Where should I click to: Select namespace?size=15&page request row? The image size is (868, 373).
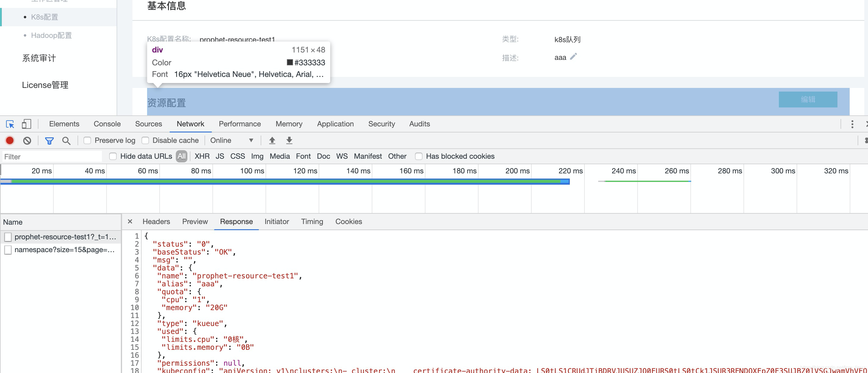[61, 250]
